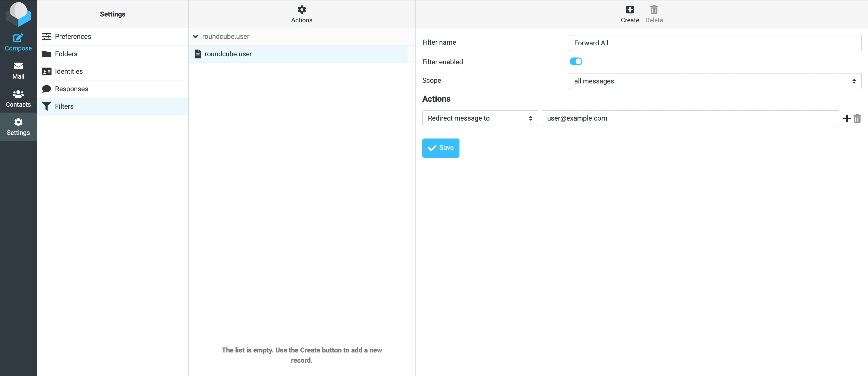Click the Filter name text field
868x376 pixels.
[x=715, y=43]
